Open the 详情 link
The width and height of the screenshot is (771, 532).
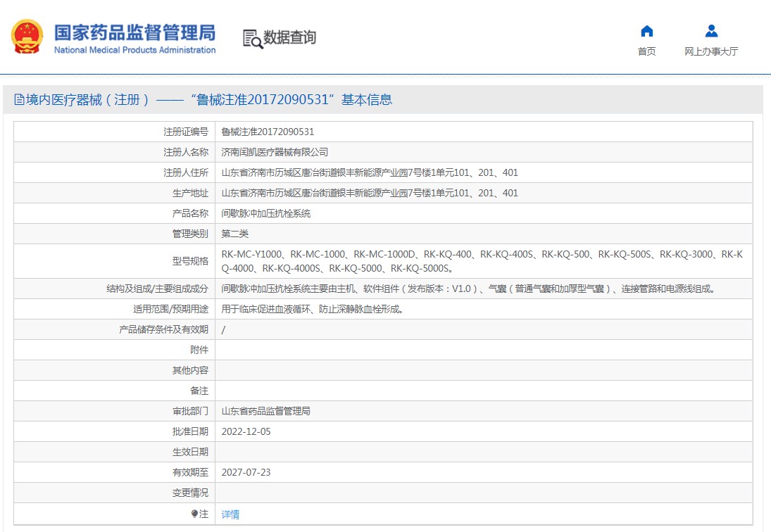point(231,514)
